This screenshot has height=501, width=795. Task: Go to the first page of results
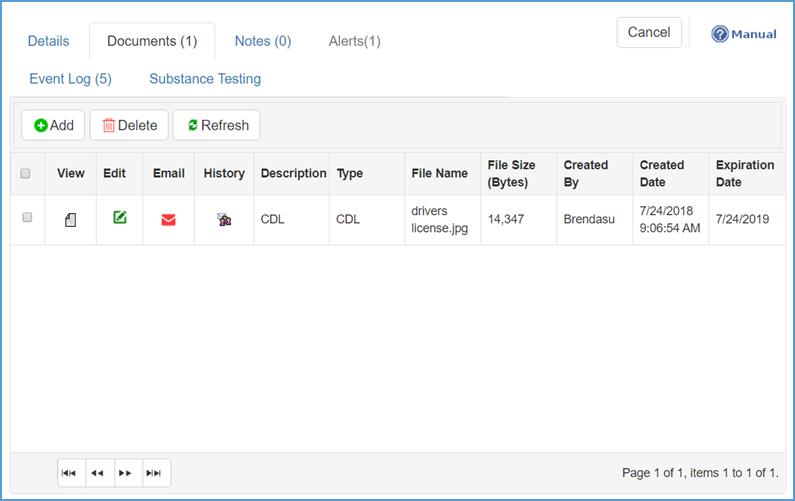[69, 473]
